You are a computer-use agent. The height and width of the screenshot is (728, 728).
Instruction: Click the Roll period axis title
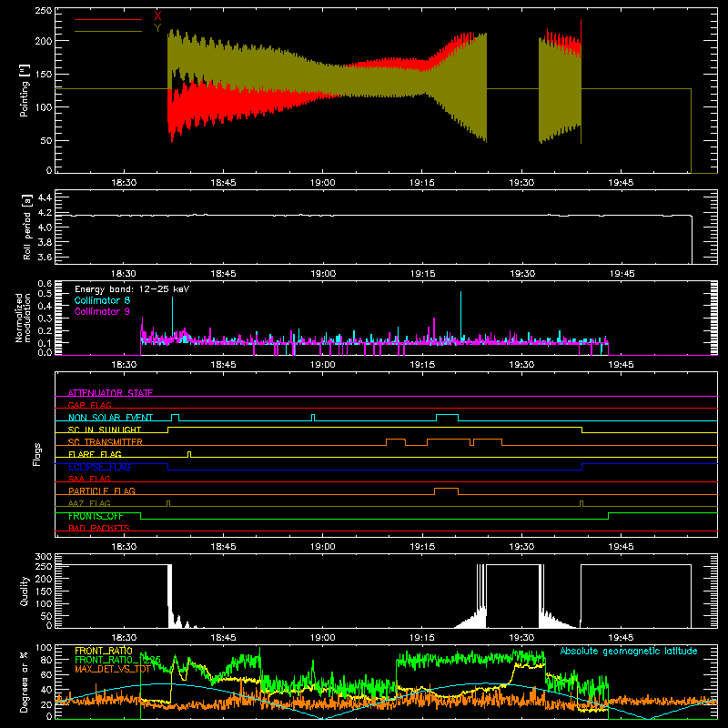(x=27, y=227)
